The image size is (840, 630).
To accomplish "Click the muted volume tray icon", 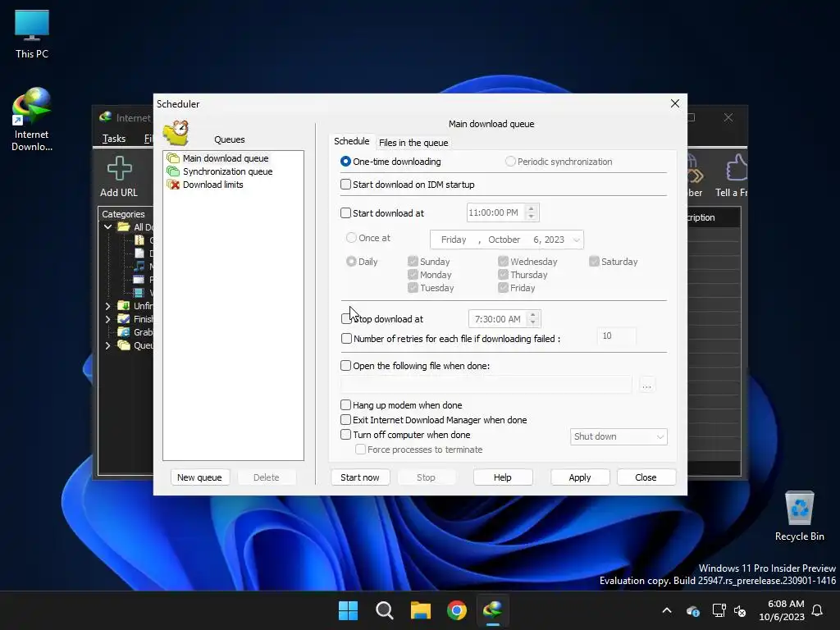I will (x=740, y=610).
